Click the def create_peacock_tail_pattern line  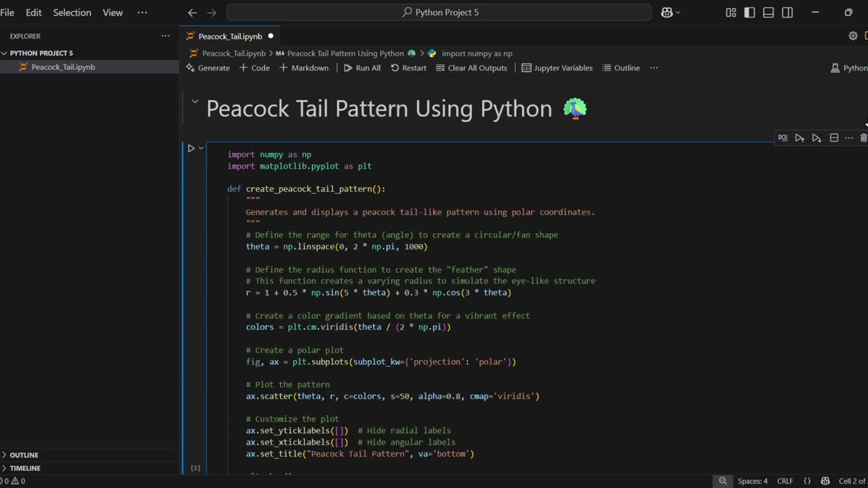coord(307,189)
